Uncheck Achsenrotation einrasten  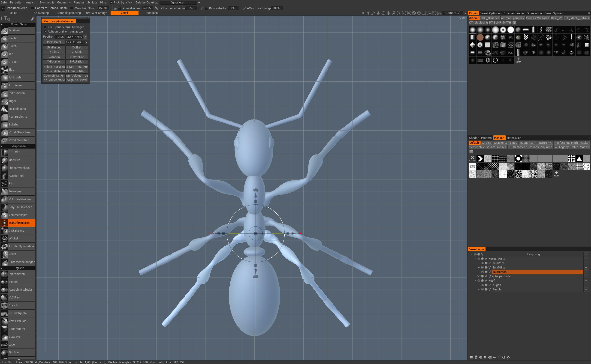[45, 32]
